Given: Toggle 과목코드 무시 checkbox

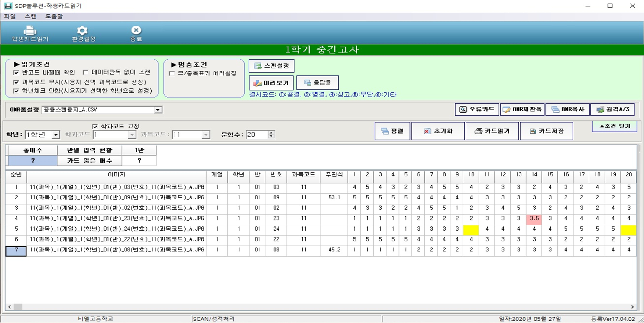Looking at the screenshot, I should click(x=16, y=82).
